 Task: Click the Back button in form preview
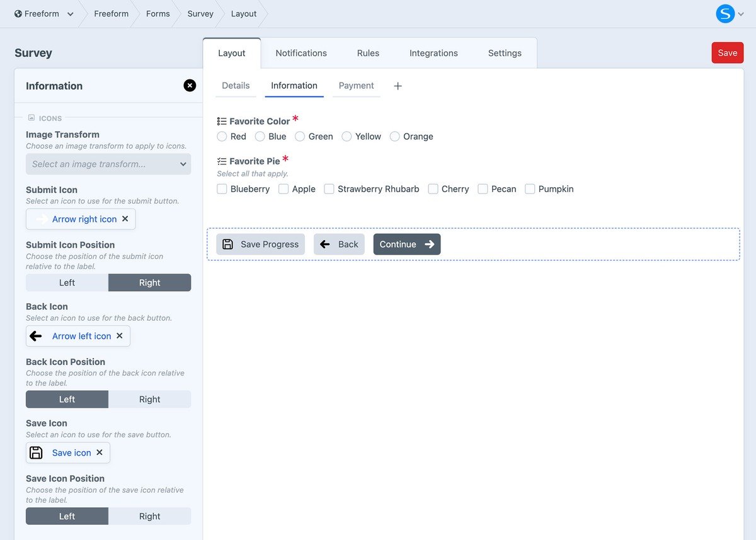pos(339,244)
